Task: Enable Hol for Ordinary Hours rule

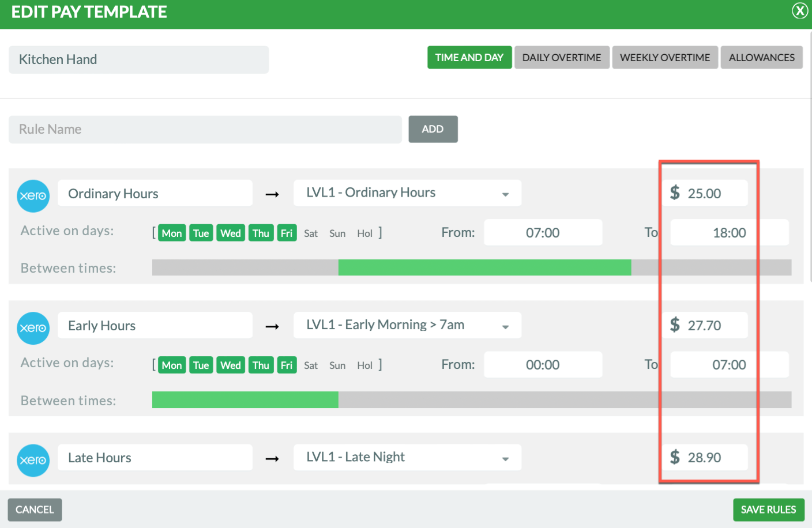Action: tap(364, 233)
